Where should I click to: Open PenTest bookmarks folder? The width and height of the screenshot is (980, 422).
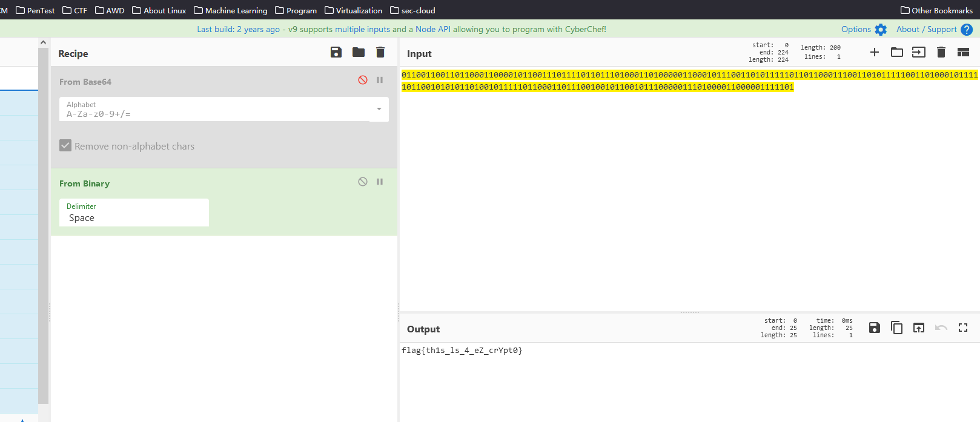tap(35, 10)
